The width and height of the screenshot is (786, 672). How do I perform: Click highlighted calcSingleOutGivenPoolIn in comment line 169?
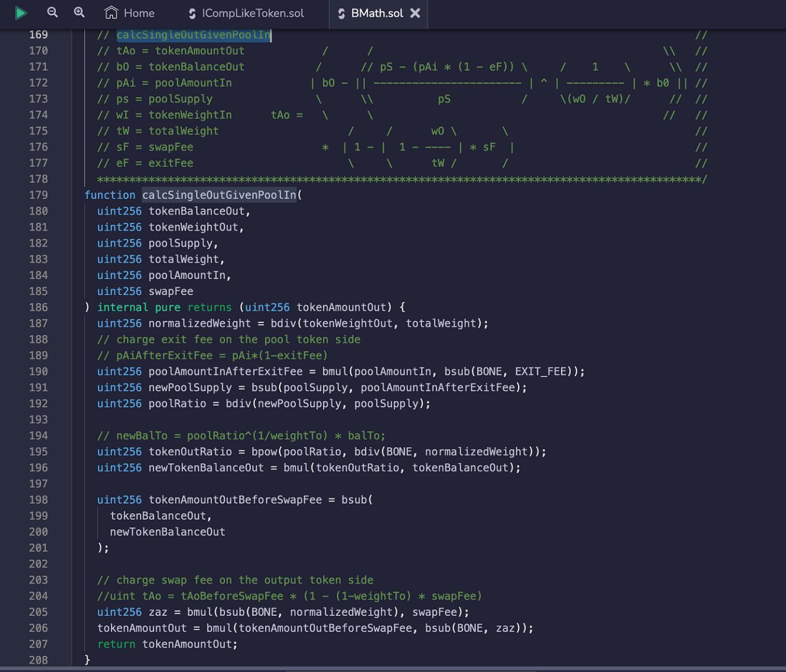[x=194, y=35]
